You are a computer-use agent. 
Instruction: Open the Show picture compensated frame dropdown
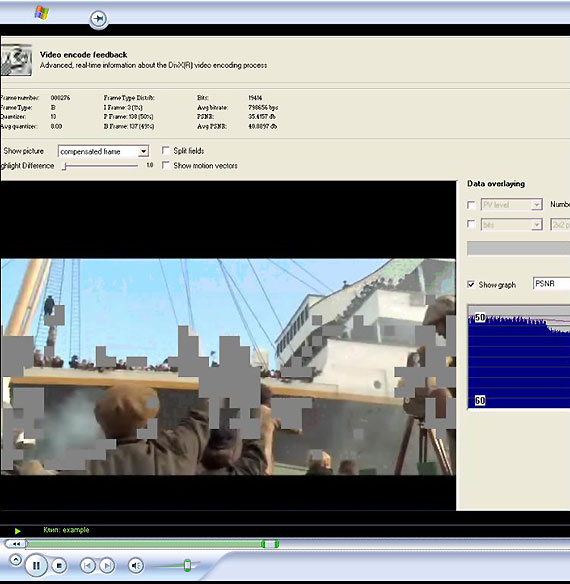click(104, 151)
